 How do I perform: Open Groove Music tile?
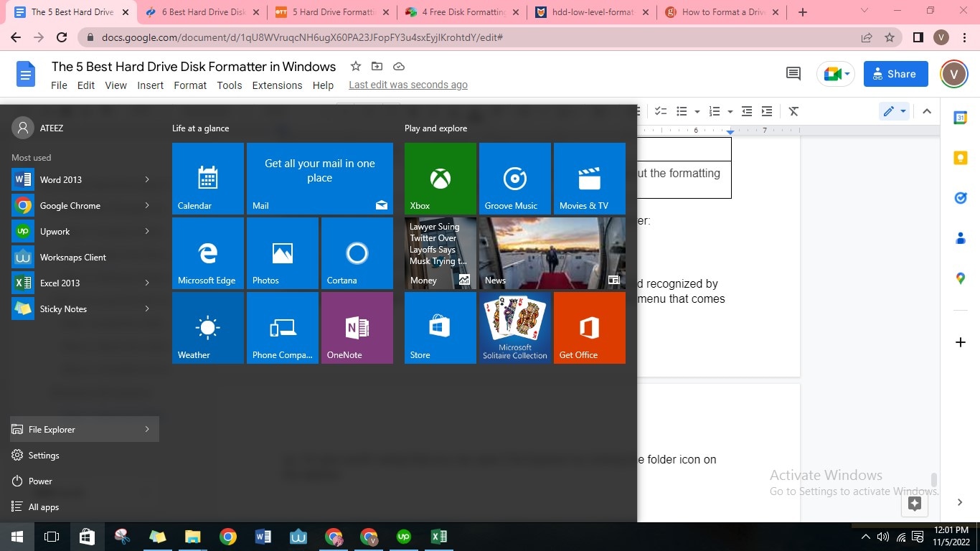[515, 179]
